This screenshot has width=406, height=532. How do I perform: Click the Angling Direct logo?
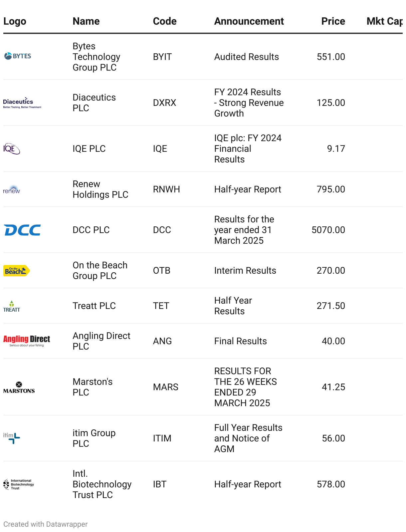[27, 341]
